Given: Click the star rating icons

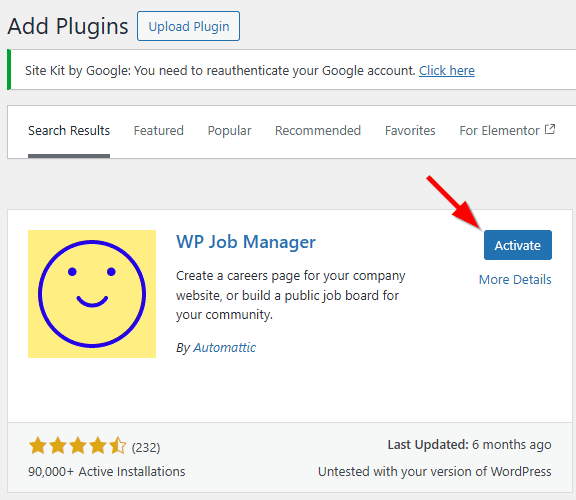Looking at the screenshot, I should pyautogui.click(x=78, y=446).
